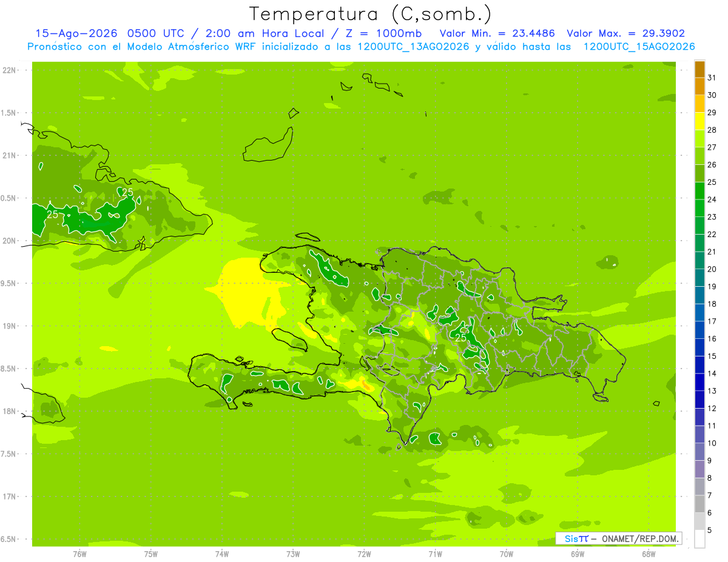Click the longitude axis label "72W"
728x562 pixels.
click(364, 554)
